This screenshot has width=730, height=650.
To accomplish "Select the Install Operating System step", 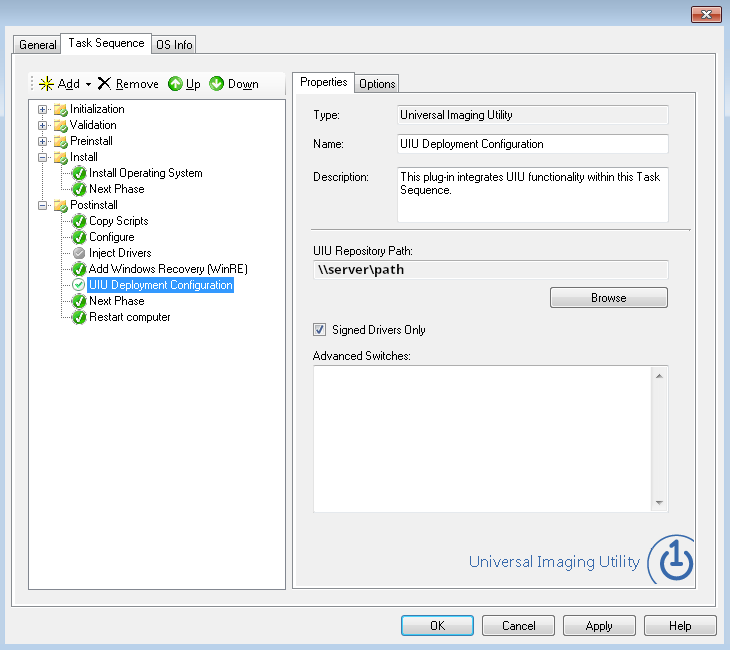I will coord(146,173).
